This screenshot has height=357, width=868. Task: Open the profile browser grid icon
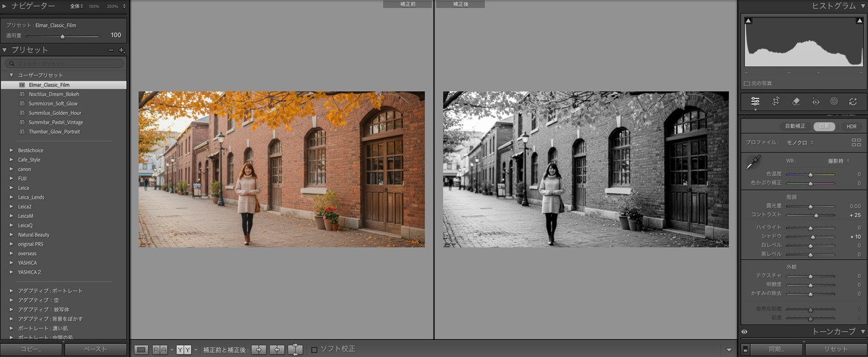pos(856,143)
